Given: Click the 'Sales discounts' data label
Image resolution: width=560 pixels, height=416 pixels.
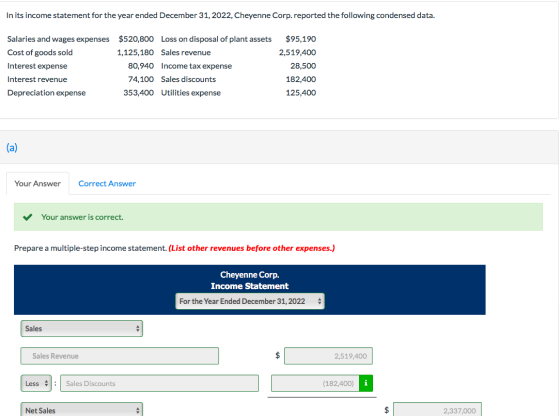Looking at the screenshot, I should pos(188,79).
